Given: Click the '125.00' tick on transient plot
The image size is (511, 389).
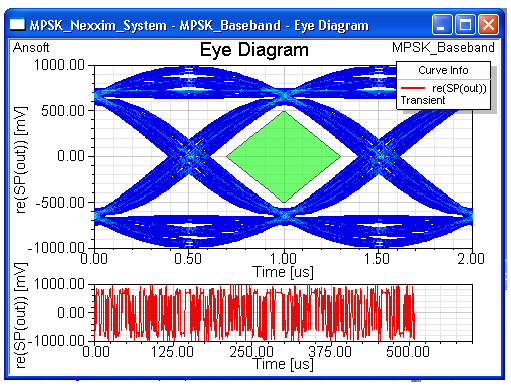Looking at the screenshot, I should point(172,352).
